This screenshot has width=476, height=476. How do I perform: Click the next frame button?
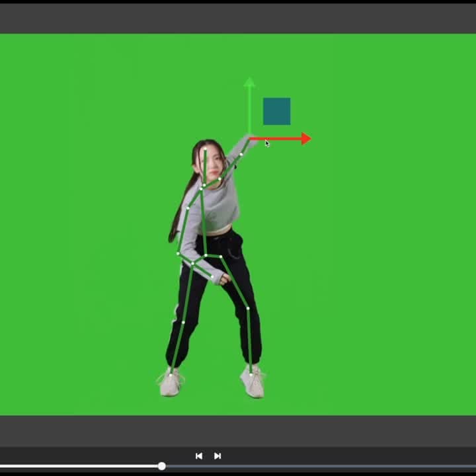[218, 456]
